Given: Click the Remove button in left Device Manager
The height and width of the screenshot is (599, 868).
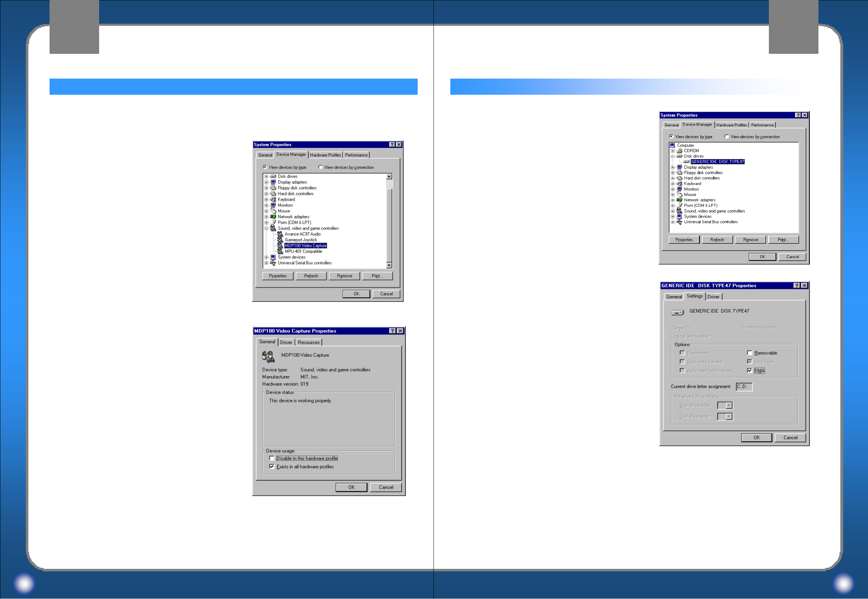Looking at the screenshot, I should [x=344, y=276].
